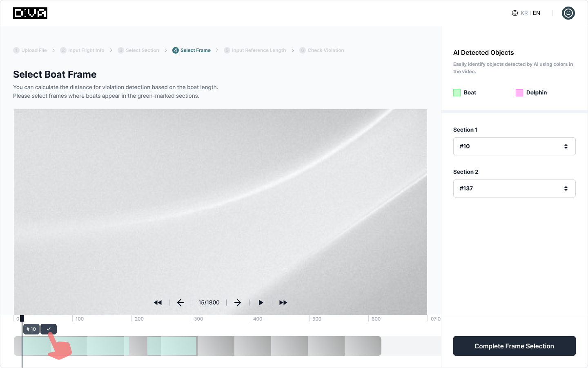
Task: Go to the Select Section step
Action: (x=138, y=50)
